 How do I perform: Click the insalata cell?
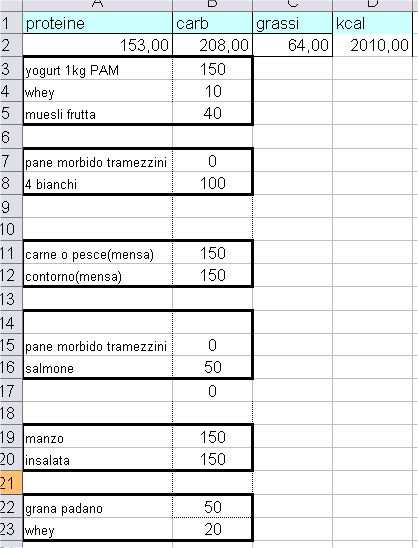coord(98,459)
